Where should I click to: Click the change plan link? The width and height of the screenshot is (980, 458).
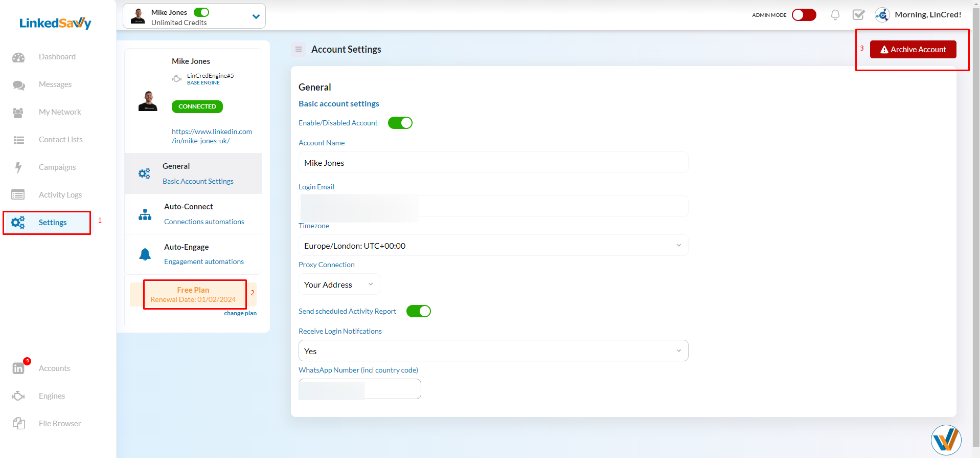240,313
